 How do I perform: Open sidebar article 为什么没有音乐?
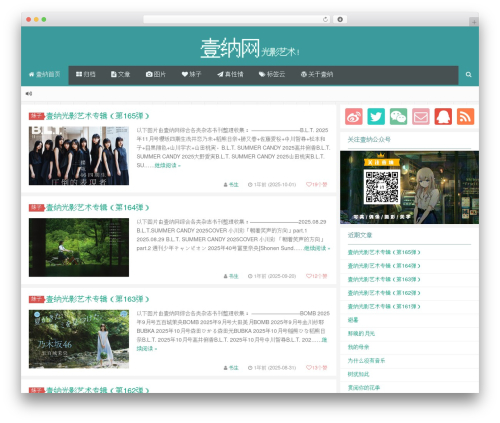(366, 361)
